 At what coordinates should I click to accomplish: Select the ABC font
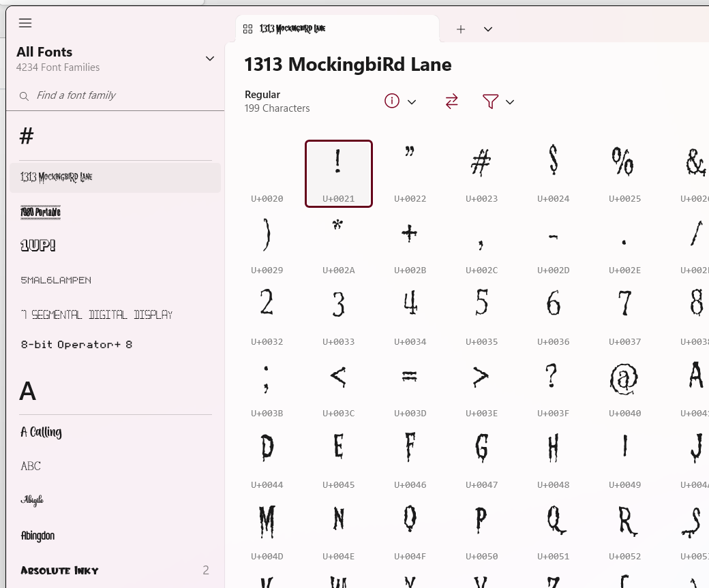coord(115,466)
